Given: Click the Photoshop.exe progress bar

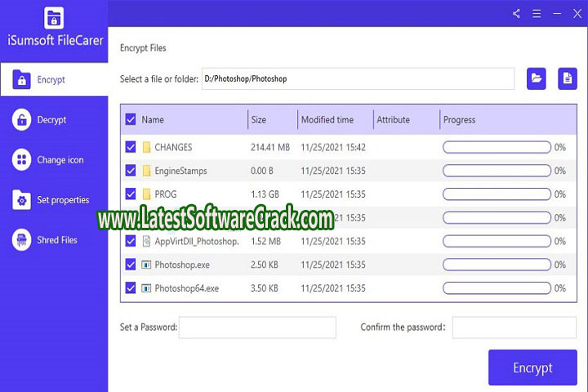Looking at the screenshot, I should click(x=497, y=265).
